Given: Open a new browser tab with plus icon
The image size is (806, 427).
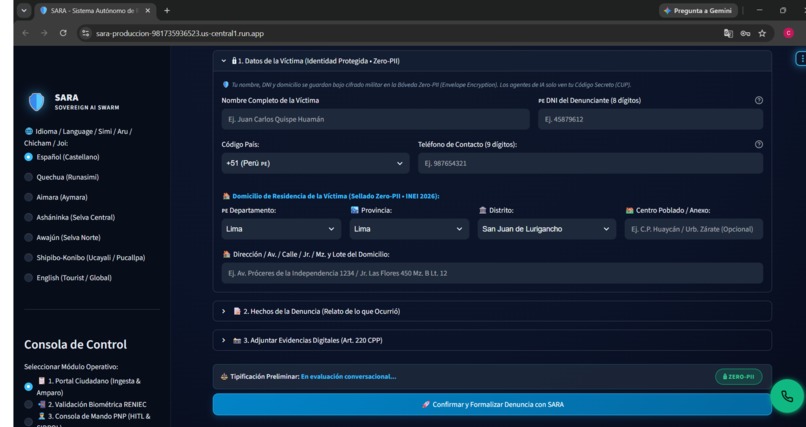Looking at the screenshot, I should (167, 10).
